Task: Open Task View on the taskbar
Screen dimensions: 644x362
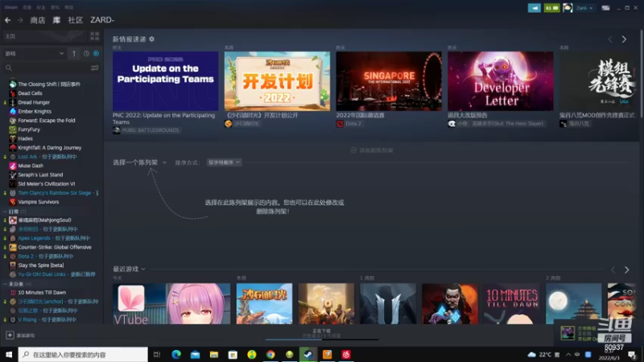Action: click(157, 354)
